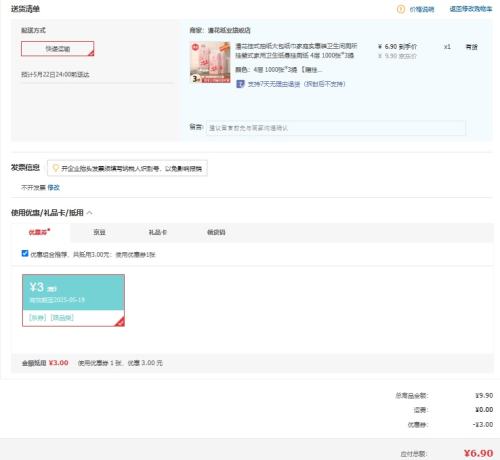500x460 pixels.
Task: Open the tissue paper product thumbnail
Action: [x=210, y=62]
